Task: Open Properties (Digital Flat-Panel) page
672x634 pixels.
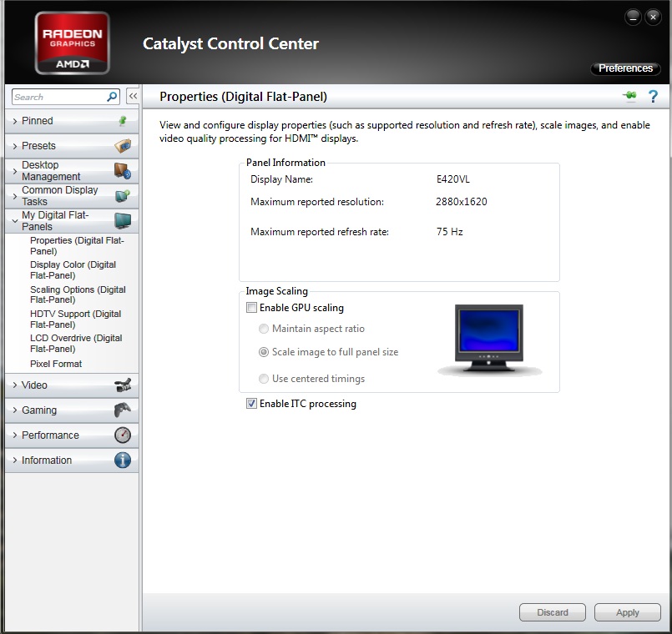Action: click(77, 246)
